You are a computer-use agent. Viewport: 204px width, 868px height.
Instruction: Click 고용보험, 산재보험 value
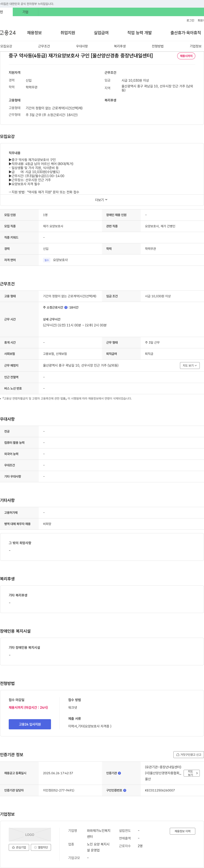pos(55,354)
